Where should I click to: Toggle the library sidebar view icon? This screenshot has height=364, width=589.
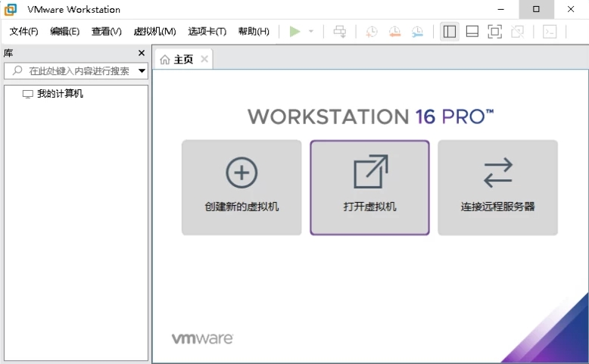click(449, 32)
